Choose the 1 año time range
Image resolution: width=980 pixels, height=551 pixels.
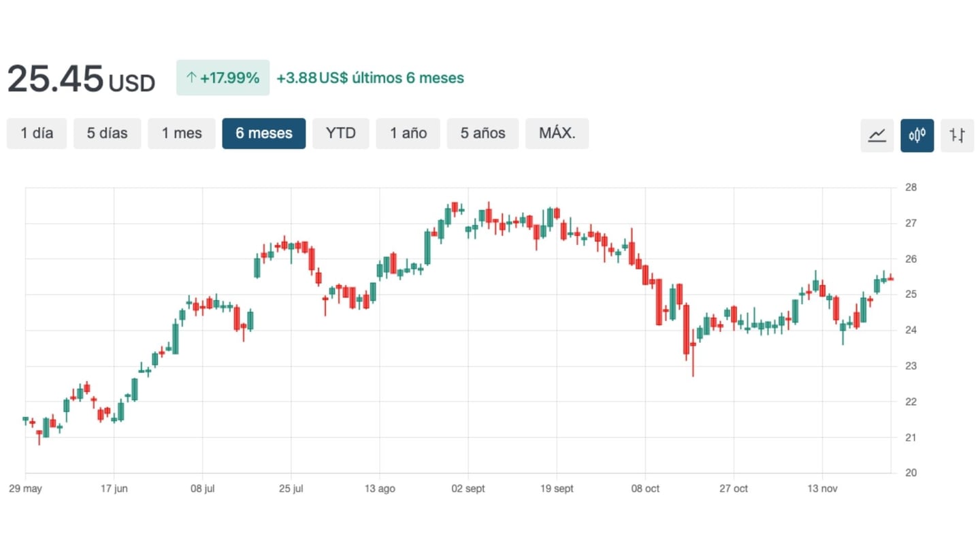pyautogui.click(x=408, y=133)
